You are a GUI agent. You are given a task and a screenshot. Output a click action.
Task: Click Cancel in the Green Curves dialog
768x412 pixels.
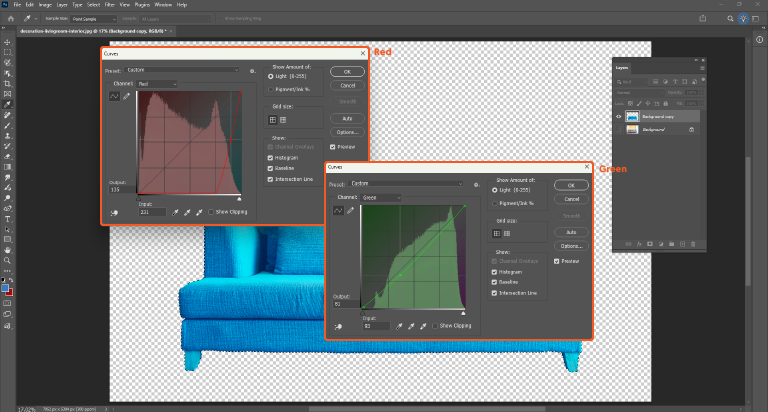[x=572, y=199]
